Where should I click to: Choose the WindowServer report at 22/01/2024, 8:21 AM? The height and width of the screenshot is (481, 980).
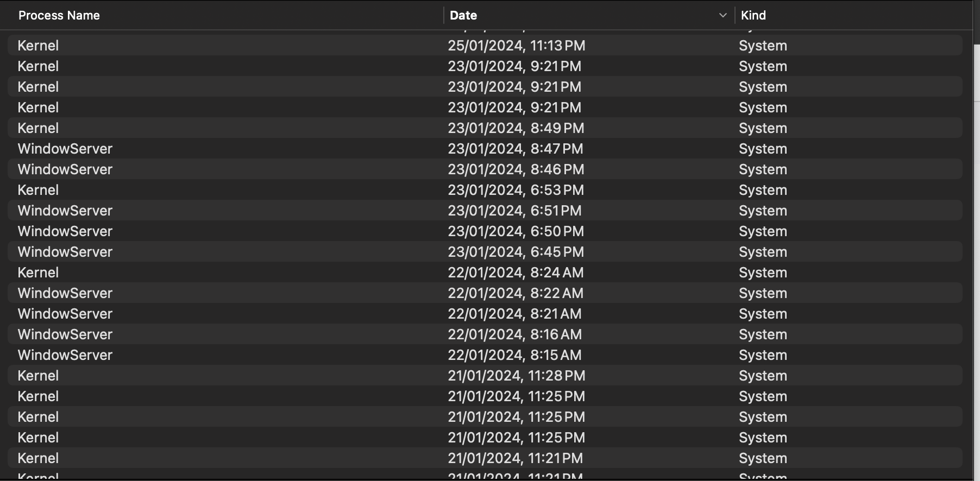click(x=485, y=314)
